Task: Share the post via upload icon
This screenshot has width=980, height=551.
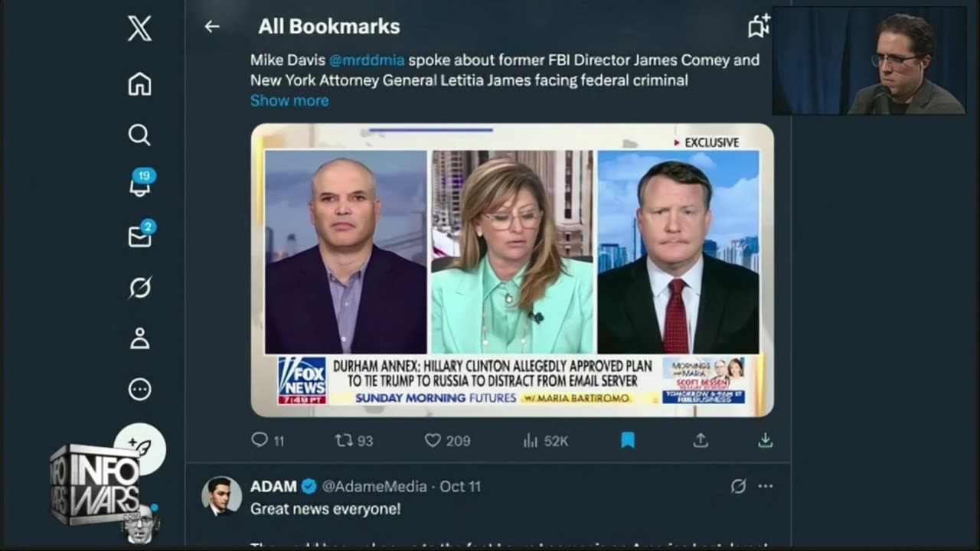Action: pyautogui.click(x=701, y=440)
